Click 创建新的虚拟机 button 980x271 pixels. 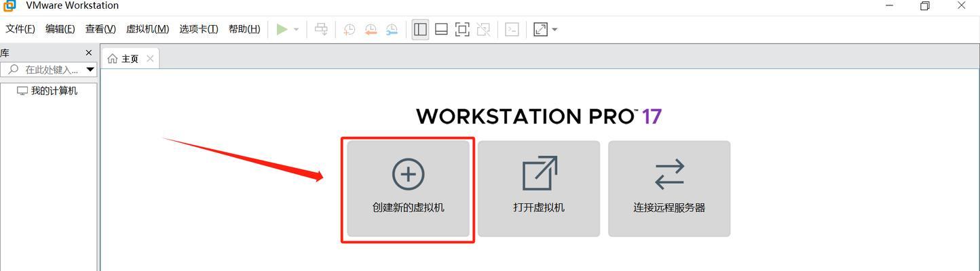[x=408, y=188]
